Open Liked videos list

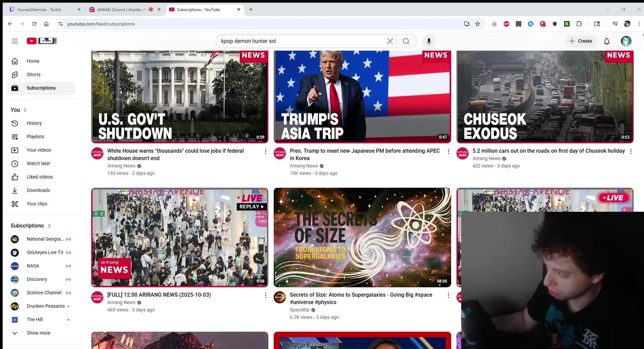(x=41, y=177)
